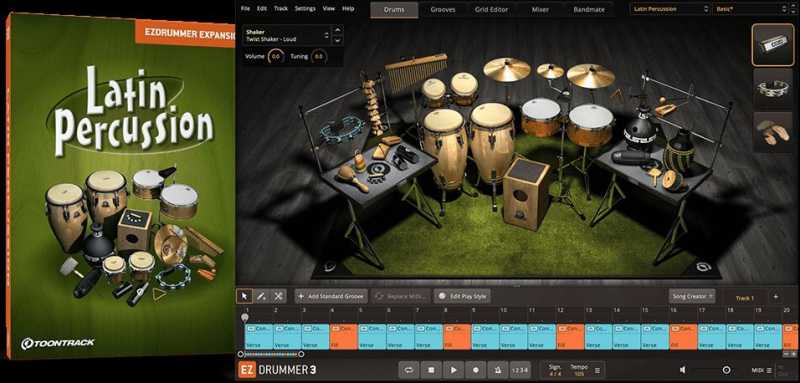Open the Track menu
Viewport: 800px width, 383px height.
pyautogui.click(x=281, y=9)
